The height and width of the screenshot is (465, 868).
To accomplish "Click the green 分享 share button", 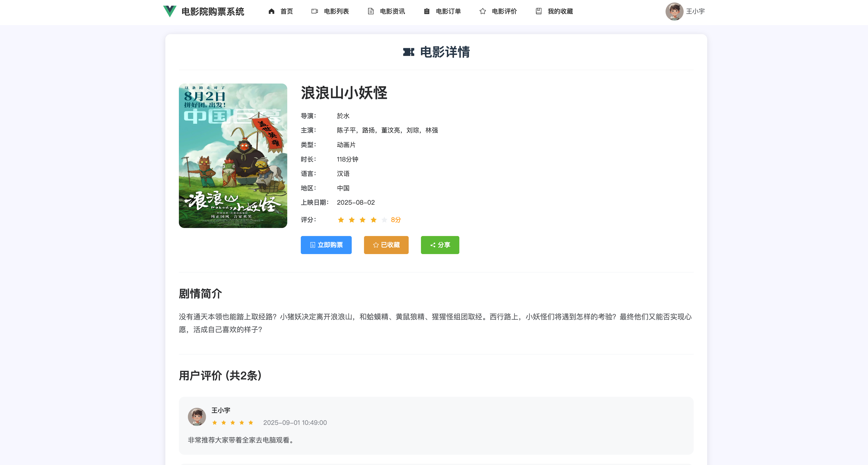I will point(440,245).
